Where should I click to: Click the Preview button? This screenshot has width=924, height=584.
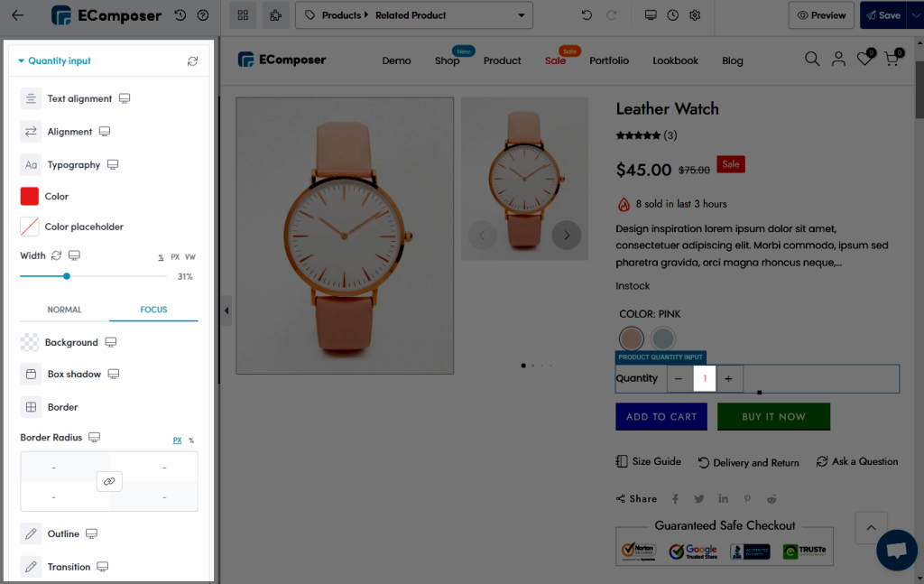point(821,15)
